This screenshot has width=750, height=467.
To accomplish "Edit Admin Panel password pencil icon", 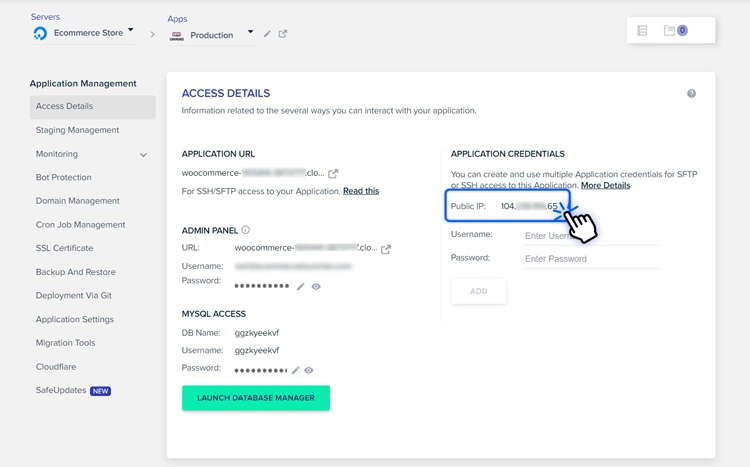I will coord(300,287).
